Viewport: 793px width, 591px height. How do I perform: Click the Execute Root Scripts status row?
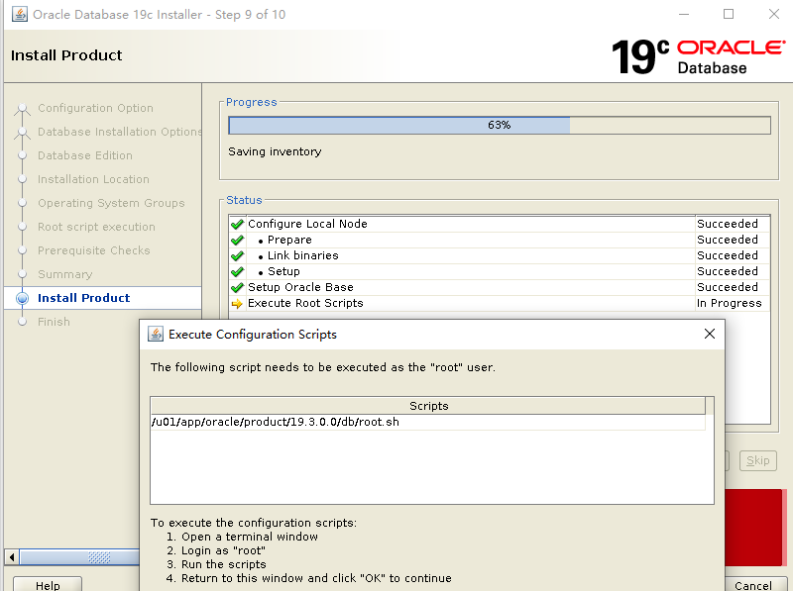(x=500, y=303)
